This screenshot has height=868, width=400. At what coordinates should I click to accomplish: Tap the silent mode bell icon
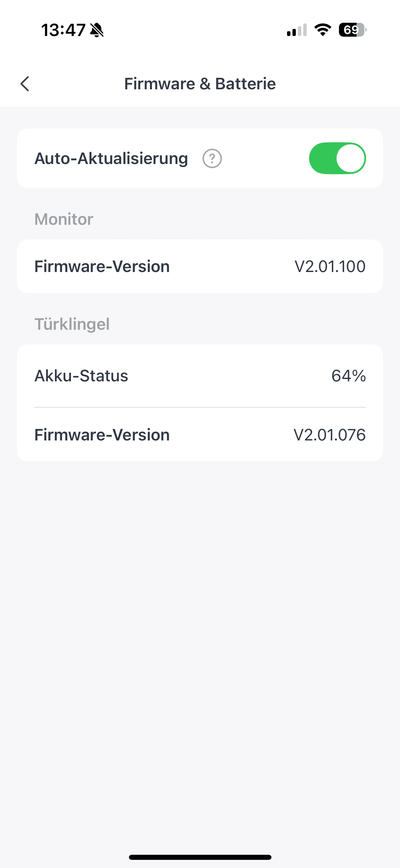97,30
